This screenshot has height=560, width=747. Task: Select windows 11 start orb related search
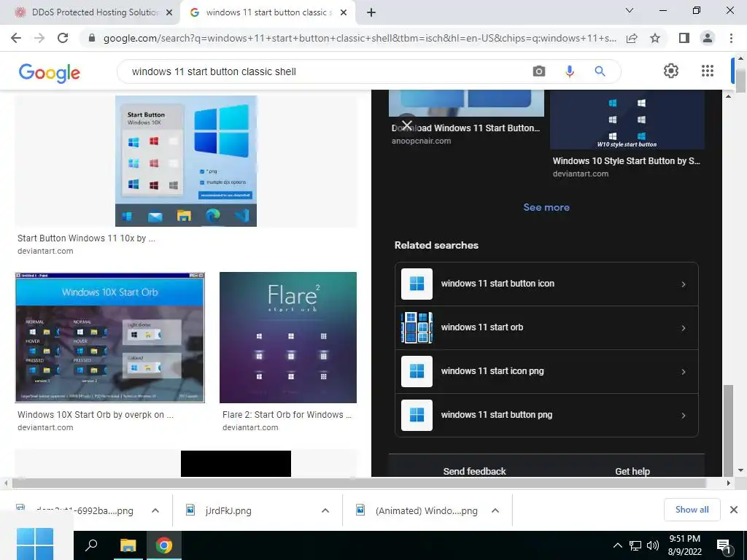(546, 327)
